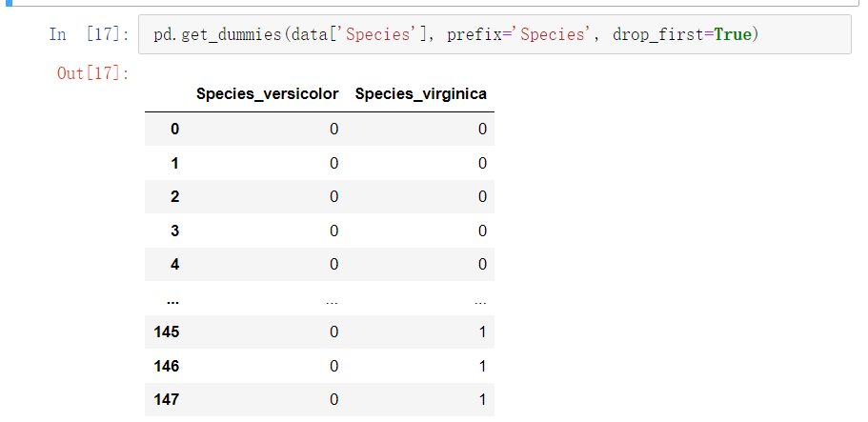Viewport: 868px width, 422px height.
Task: Select row index 0 in the table
Action: [x=174, y=130]
